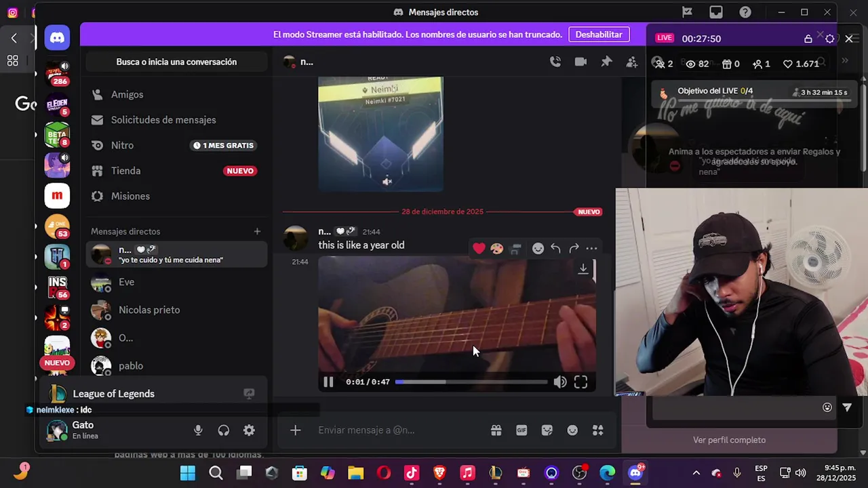Unmute the upper video clip speaker icon
Image resolution: width=868 pixels, height=488 pixels.
tap(387, 181)
